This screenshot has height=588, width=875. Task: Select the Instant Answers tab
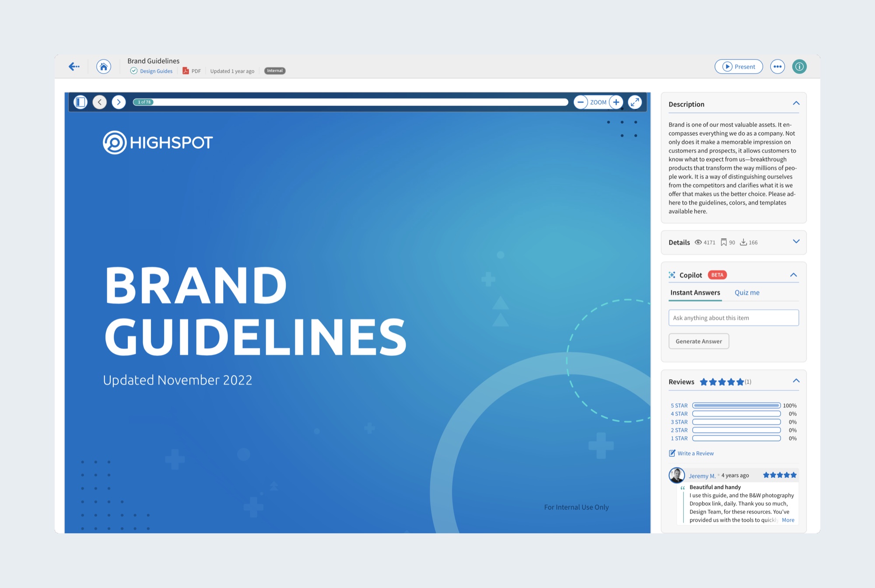[695, 293]
